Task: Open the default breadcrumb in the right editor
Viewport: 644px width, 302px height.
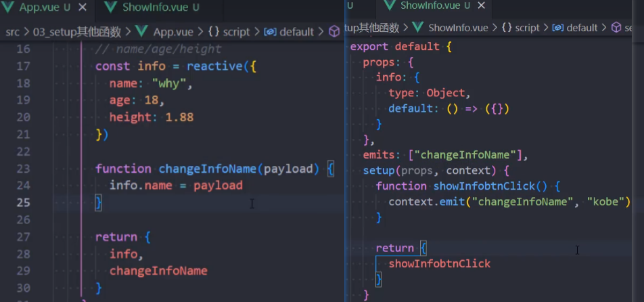Action: click(x=582, y=28)
